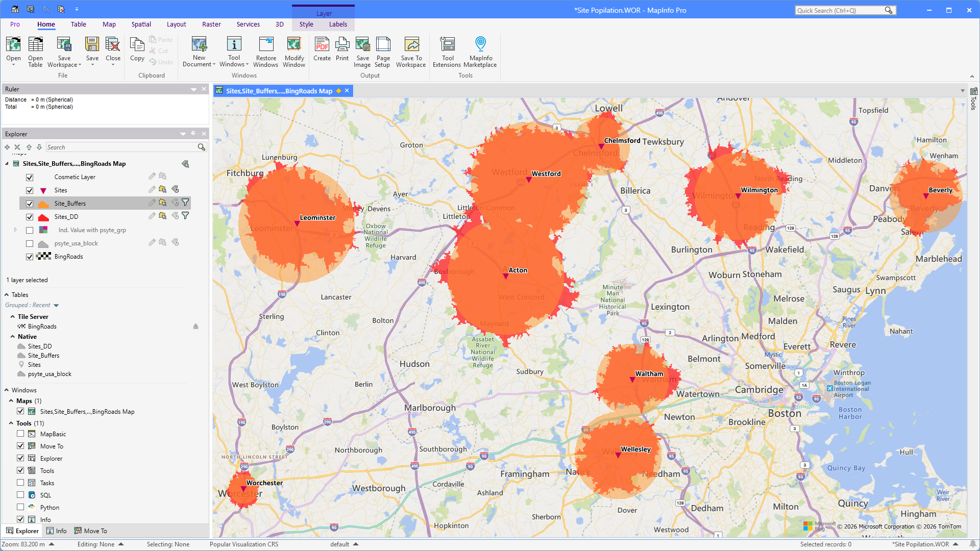Uncheck the Sites layer visibility checkbox

(x=30, y=190)
